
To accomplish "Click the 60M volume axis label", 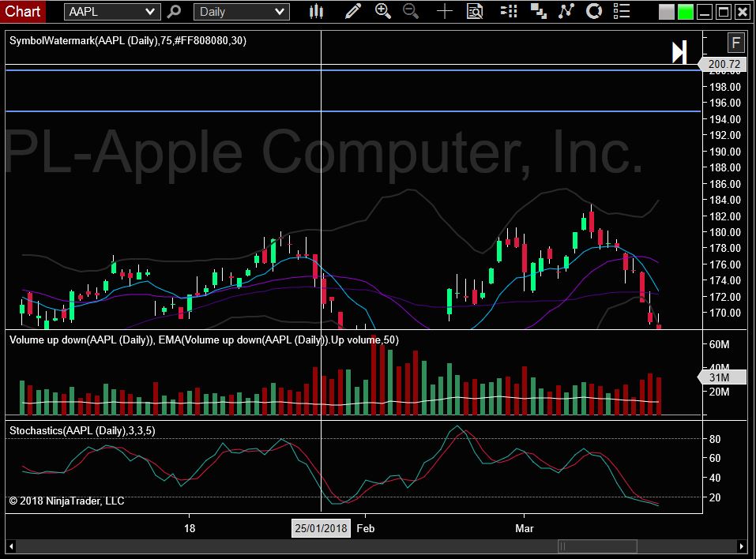I will 719,344.
